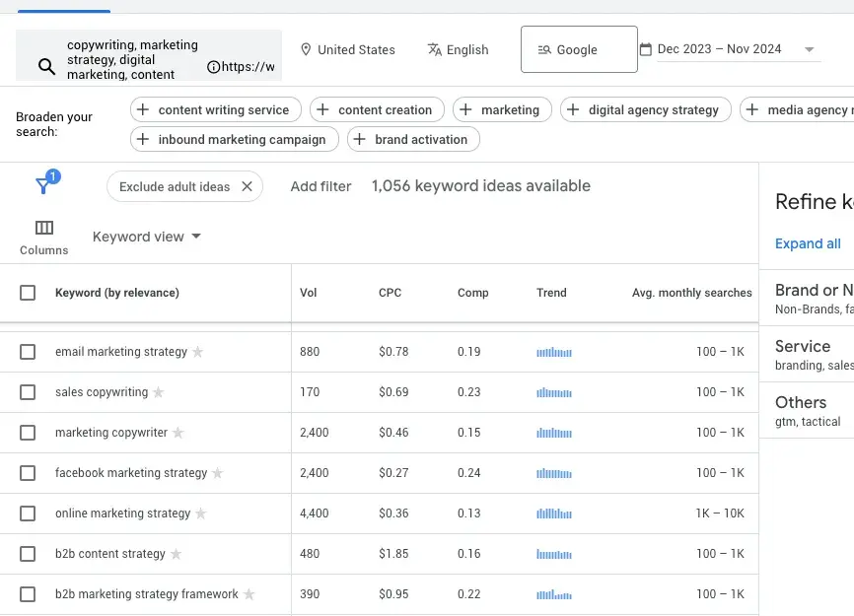The image size is (854, 616).
Task: Star 'b2b marketing strategy framework' keyword
Action: click(x=249, y=593)
